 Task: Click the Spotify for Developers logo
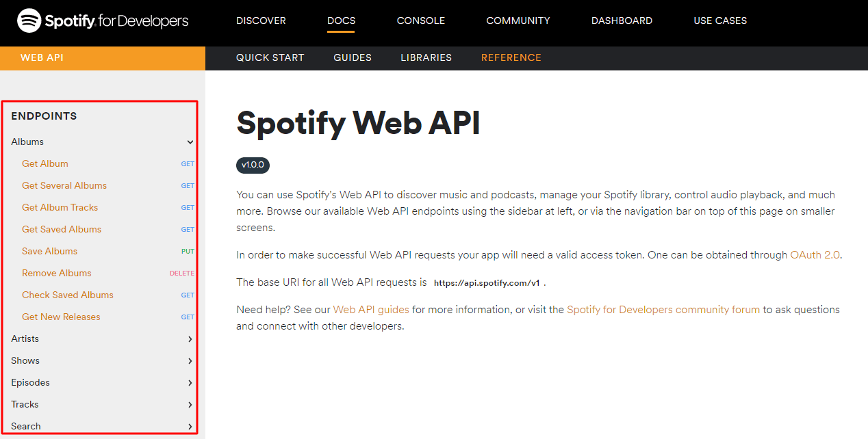(x=103, y=21)
